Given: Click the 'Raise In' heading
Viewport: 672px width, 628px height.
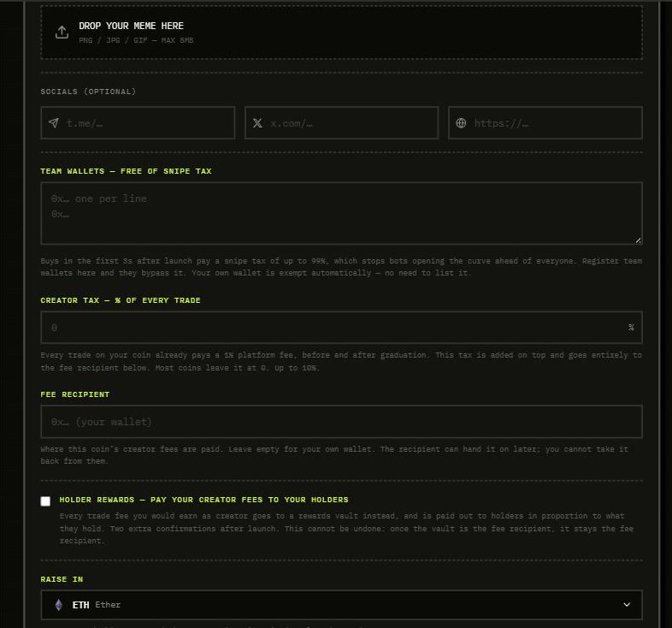Looking at the screenshot, I should point(62,579).
